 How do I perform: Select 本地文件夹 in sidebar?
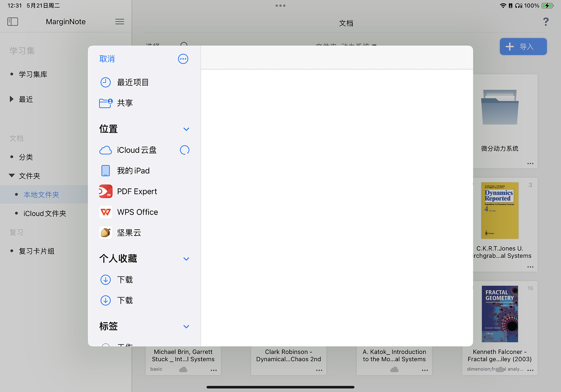point(41,194)
